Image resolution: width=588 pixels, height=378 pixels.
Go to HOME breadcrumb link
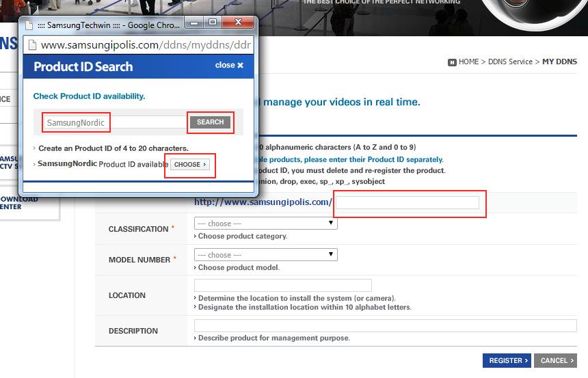[x=469, y=62]
